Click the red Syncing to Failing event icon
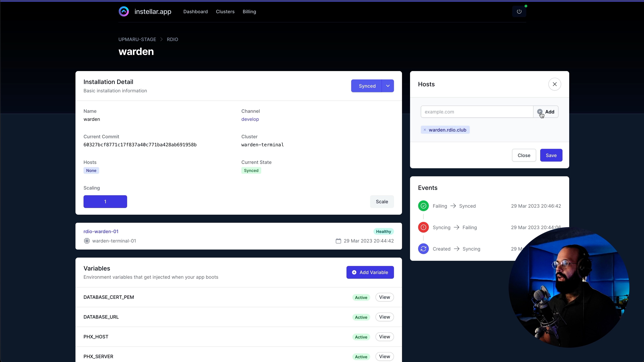Viewport: 644px width, 362px height. pyautogui.click(x=423, y=227)
